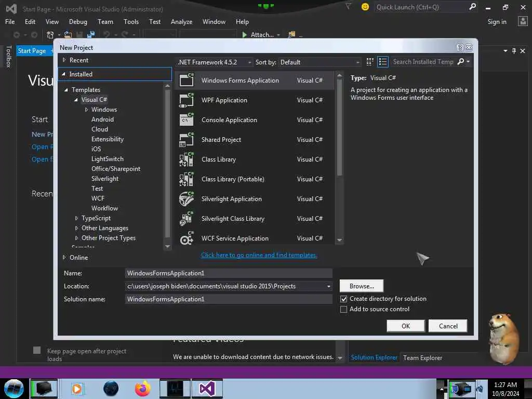Click the WPF Application template icon
The width and height of the screenshot is (532, 399).
pos(187,100)
